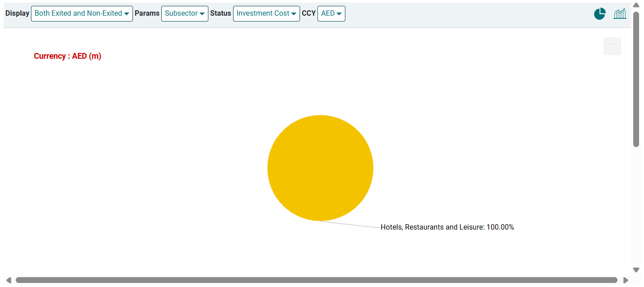The width and height of the screenshot is (644, 287).
Task: Expand the CCY AED currency dropdown
Action: pyautogui.click(x=331, y=13)
